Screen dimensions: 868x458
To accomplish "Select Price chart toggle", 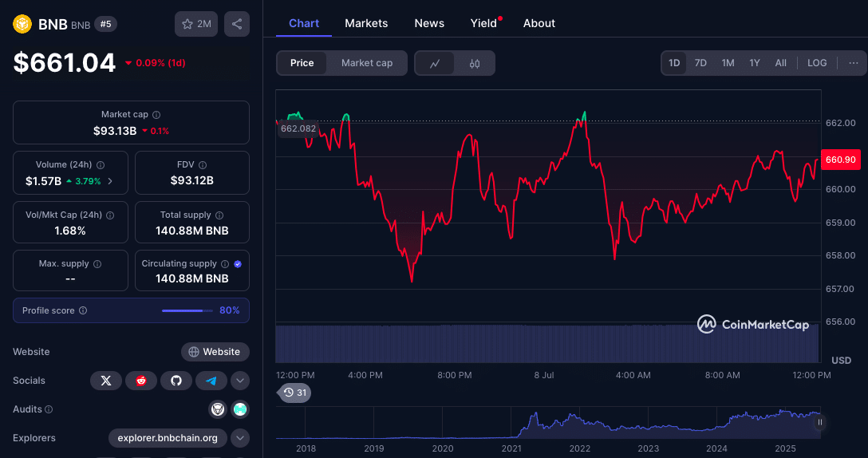I will [302, 63].
